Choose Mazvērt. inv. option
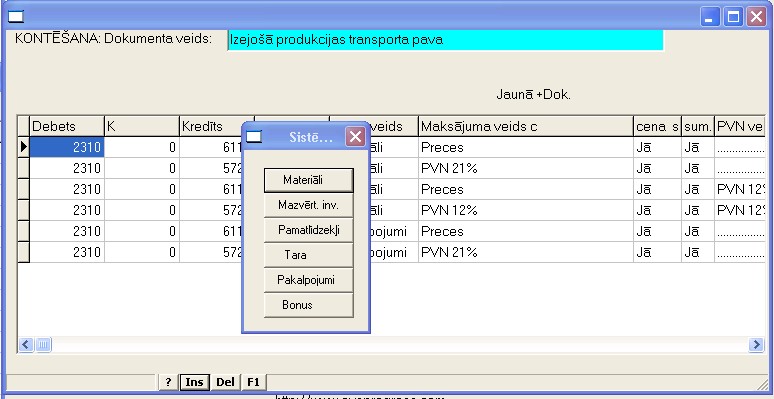 (309, 205)
